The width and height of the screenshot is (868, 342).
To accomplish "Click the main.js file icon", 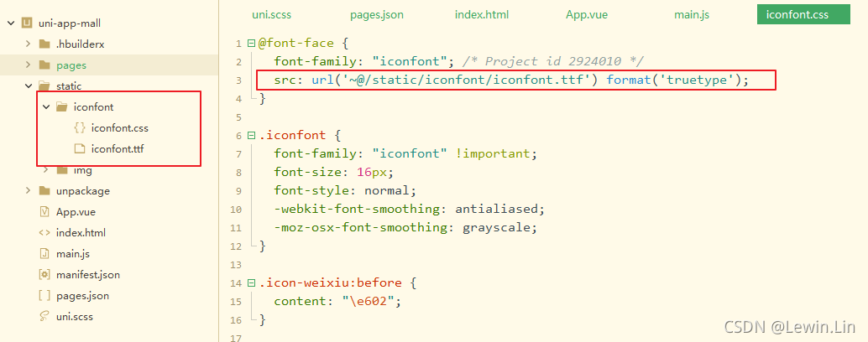I will pos(44,254).
